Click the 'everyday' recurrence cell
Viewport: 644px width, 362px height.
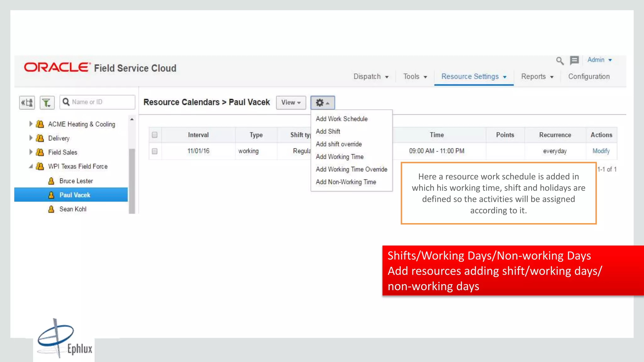click(555, 151)
